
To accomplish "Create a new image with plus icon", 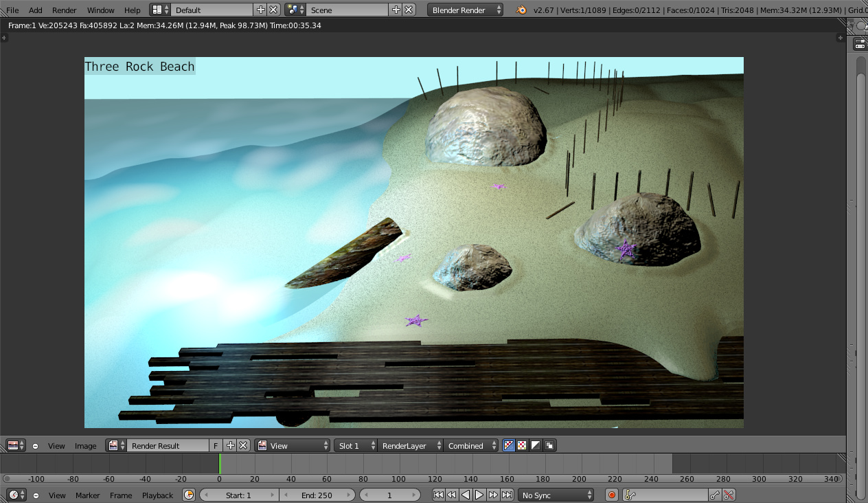I will [x=231, y=445].
